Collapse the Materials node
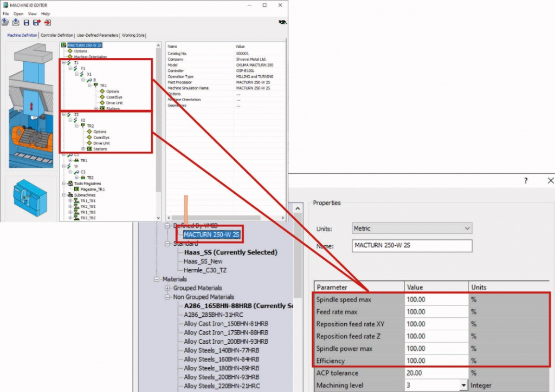555x392 pixels. pos(157,279)
